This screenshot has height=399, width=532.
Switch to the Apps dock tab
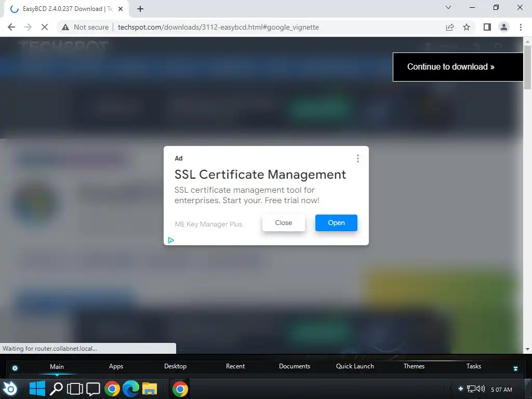[x=116, y=366]
